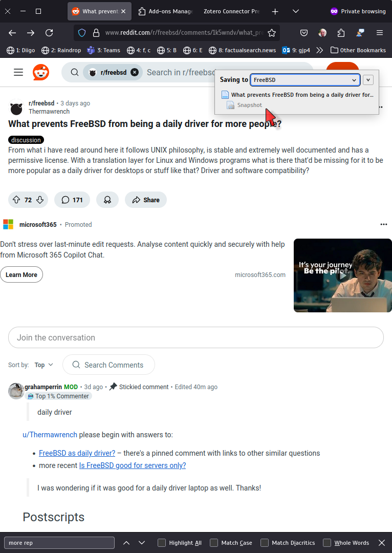Upvote the FreeBSD daily driver post
This screenshot has height=553, width=392.
[x=16, y=200]
